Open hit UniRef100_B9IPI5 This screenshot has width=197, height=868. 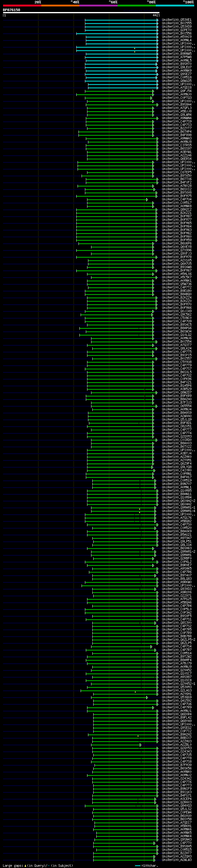pyautogui.click(x=176, y=355)
